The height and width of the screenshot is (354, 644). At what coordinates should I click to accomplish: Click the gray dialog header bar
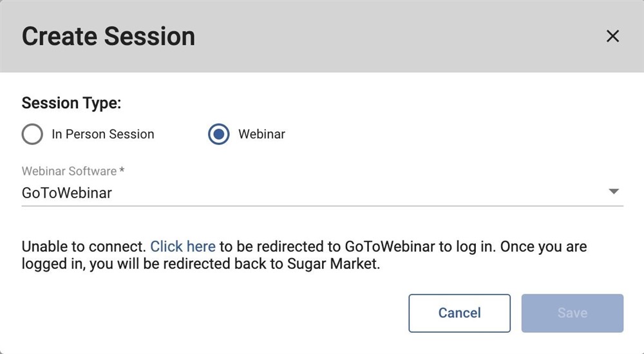click(x=386, y=36)
